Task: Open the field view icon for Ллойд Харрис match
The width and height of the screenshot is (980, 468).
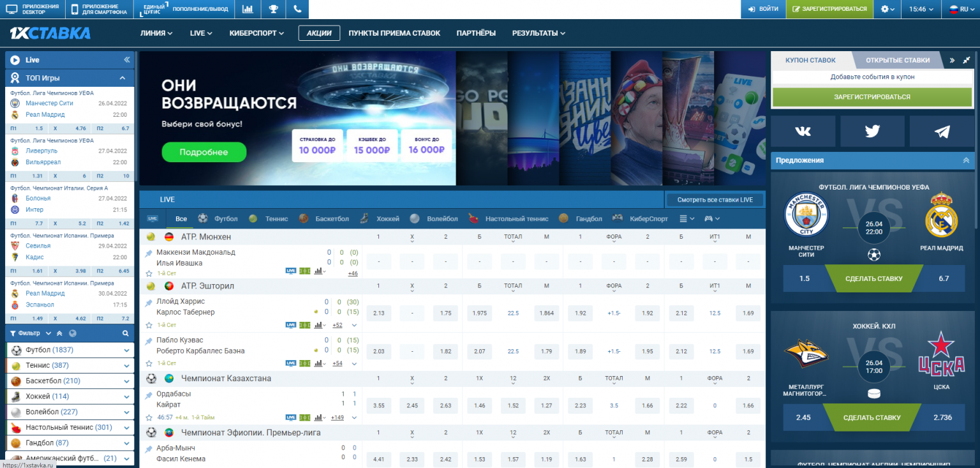Action: [x=305, y=325]
